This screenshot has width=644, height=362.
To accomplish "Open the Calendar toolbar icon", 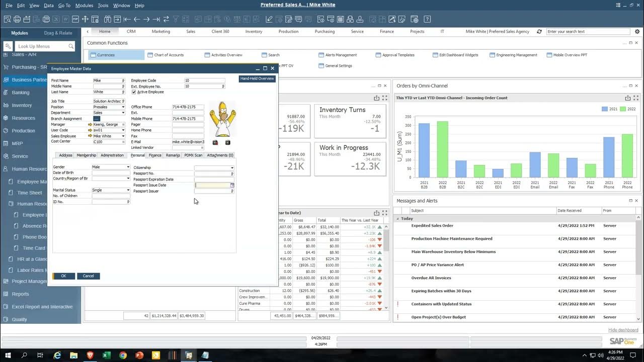I will pyautogui.click(x=341, y=19).
